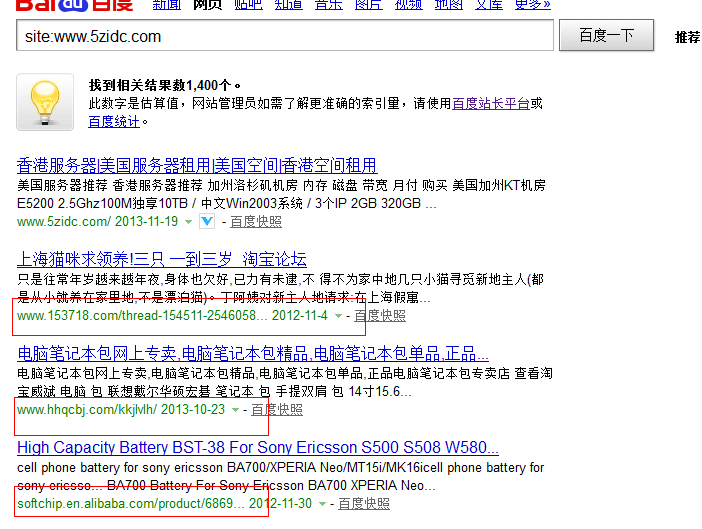Click the text 找到相关结果数1,400个
The height and width of the screenshot is (529, 702).
164,85
